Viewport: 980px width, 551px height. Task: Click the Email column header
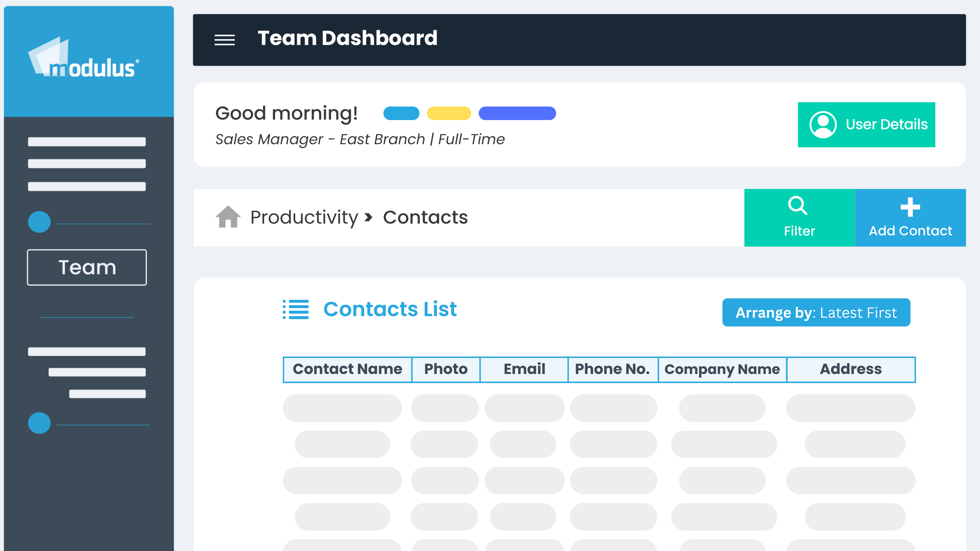click(524, 369)
